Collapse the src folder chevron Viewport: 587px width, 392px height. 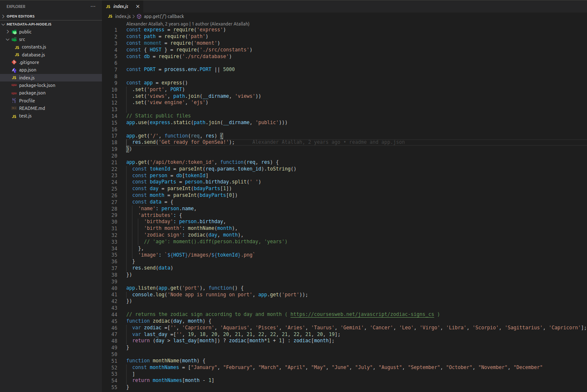[x=8, y=39]
